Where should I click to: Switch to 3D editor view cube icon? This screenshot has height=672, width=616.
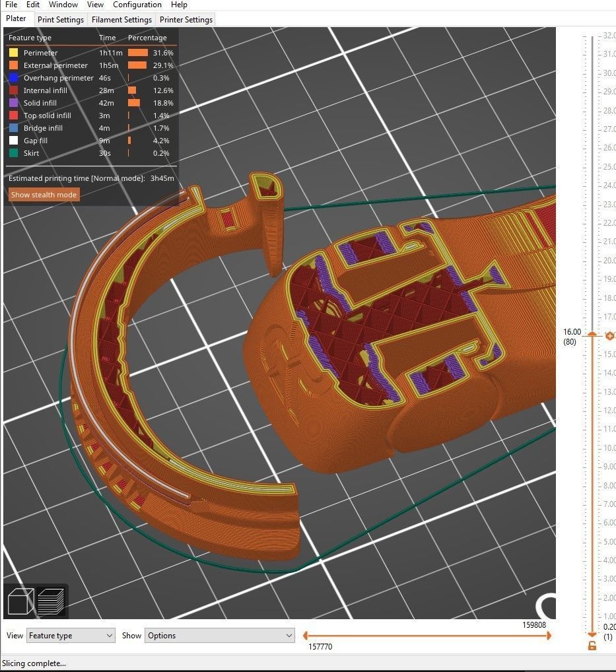pos(20,601)
